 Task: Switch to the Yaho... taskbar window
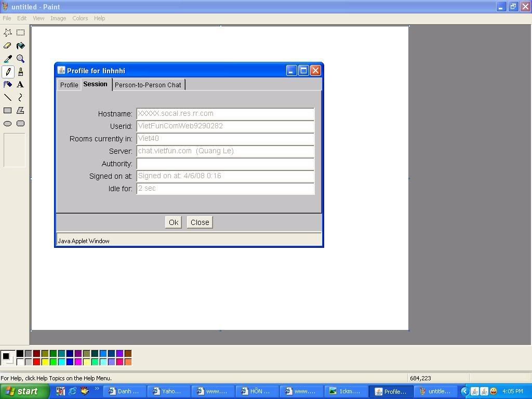coord(169,392)
